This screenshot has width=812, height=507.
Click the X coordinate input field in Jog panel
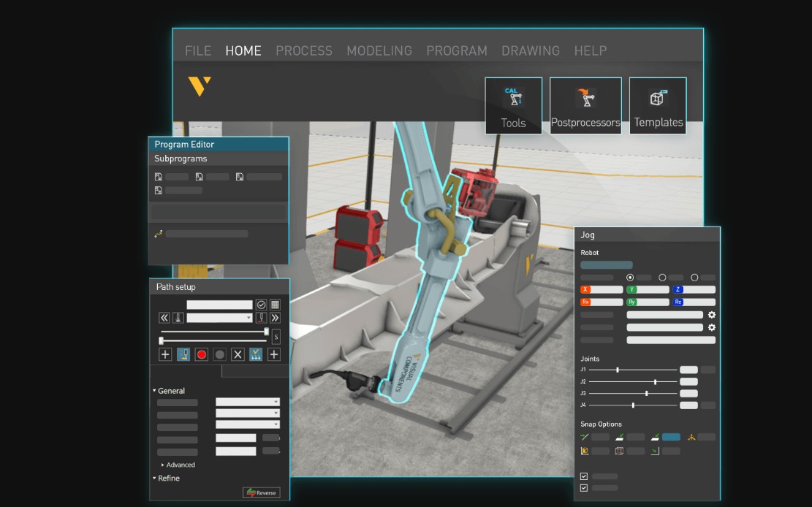tap(607, 289)
